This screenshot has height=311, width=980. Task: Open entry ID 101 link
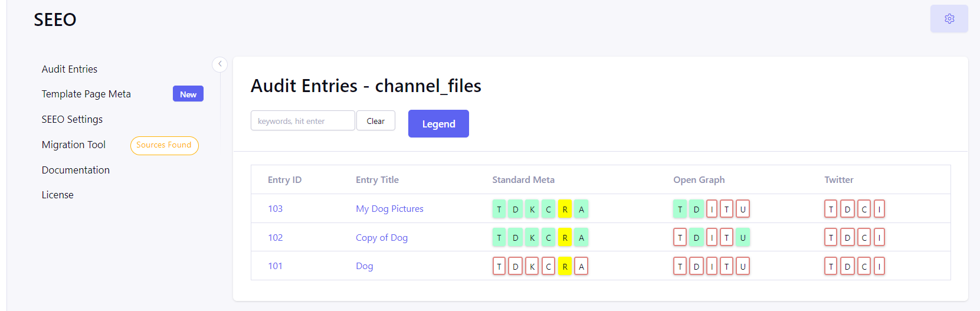[x=275, y=266]
